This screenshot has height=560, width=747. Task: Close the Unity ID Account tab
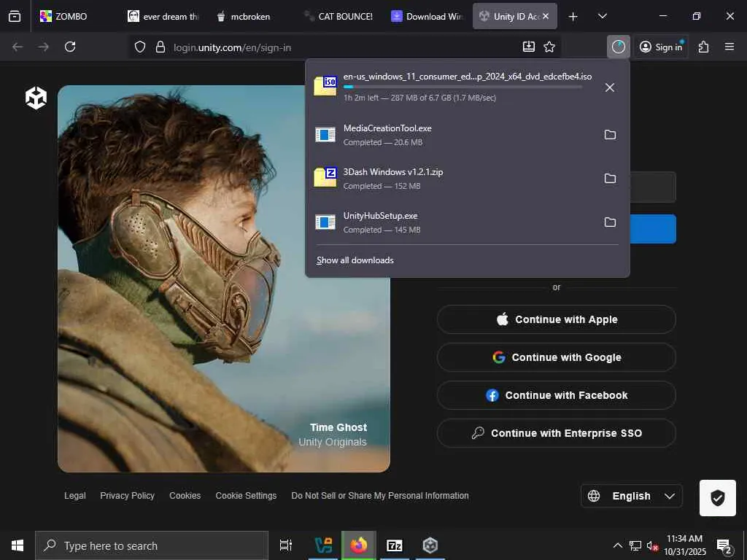pos(546,16)
